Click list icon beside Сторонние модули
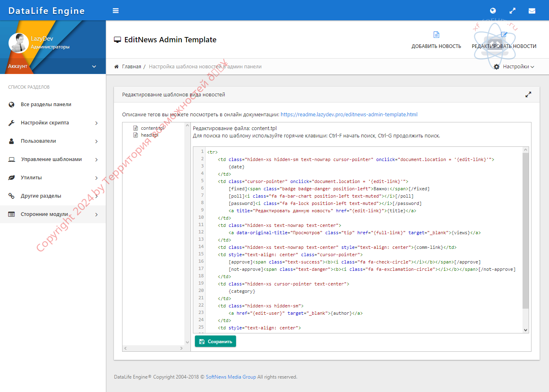 (11, 214)
